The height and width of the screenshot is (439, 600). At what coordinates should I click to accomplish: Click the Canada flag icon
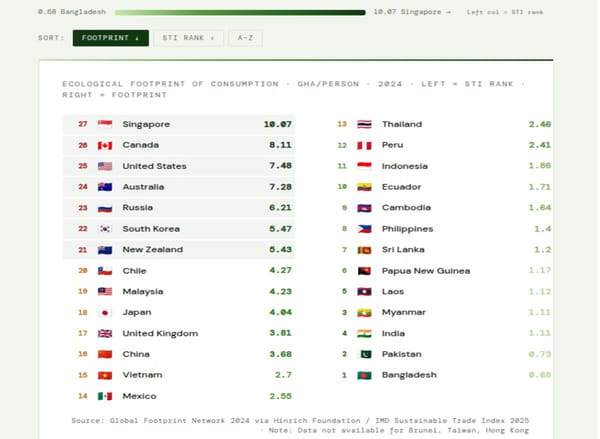point(105,145)
